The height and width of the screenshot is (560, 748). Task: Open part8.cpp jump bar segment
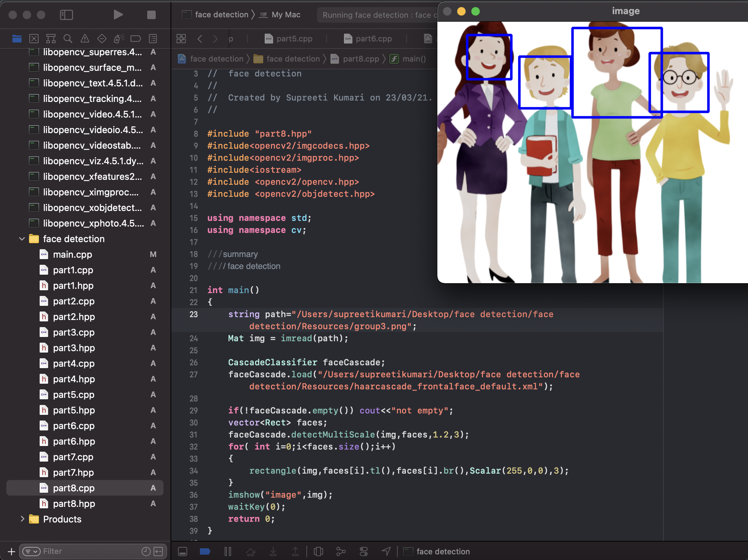(x=355, y=59)
